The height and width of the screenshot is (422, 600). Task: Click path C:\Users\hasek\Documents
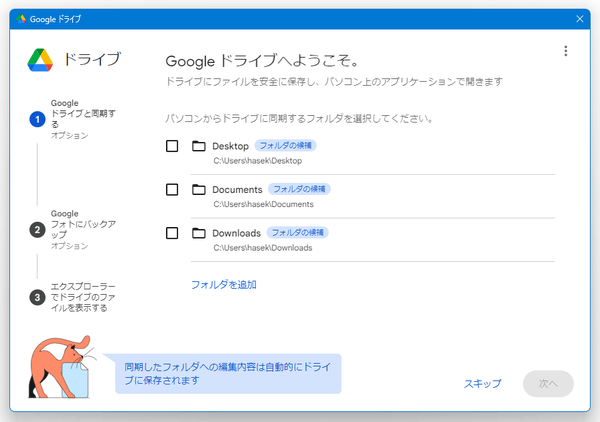263,204
